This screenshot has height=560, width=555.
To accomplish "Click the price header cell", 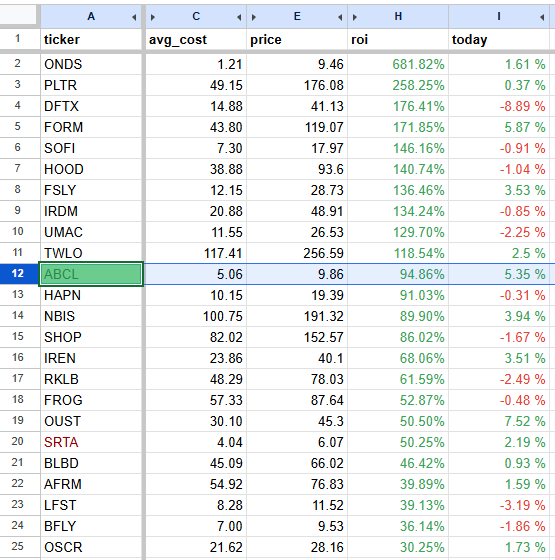I will click(297, 39).
